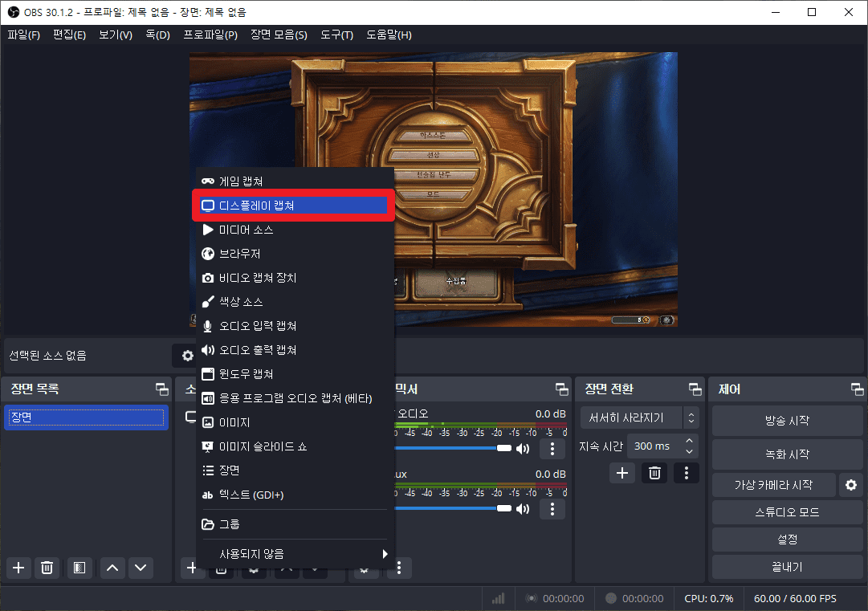
Task: Click the speaker icon beside 오디오 출력 캡쳐
Action: coord(208,350)
